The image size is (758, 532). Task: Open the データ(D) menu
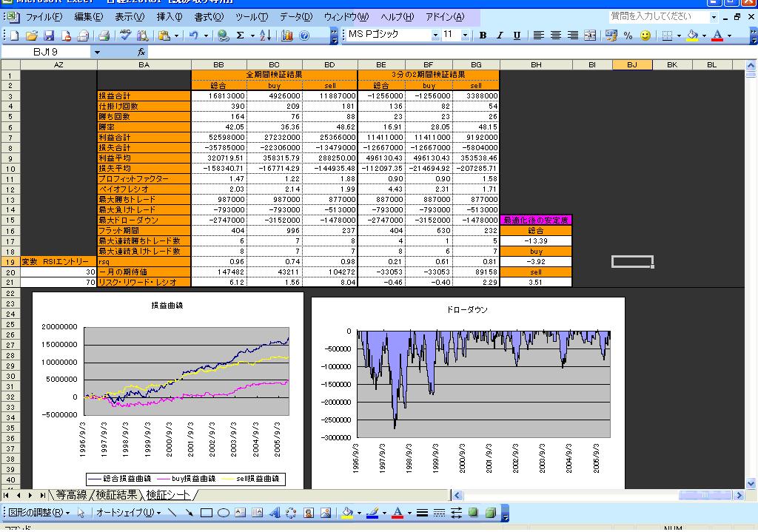296,17
